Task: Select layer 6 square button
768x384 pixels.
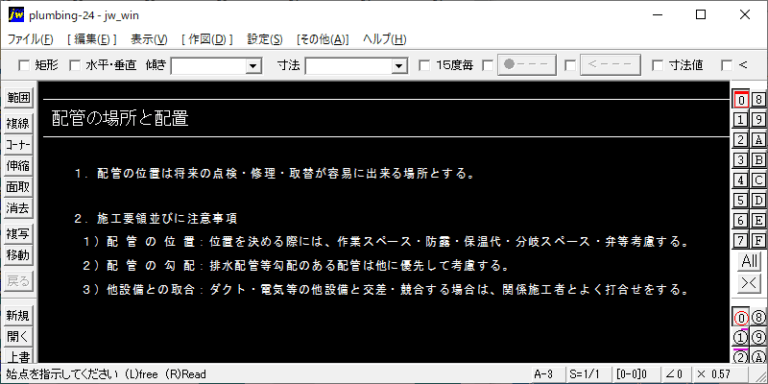Action: click(x=741, y=220)
